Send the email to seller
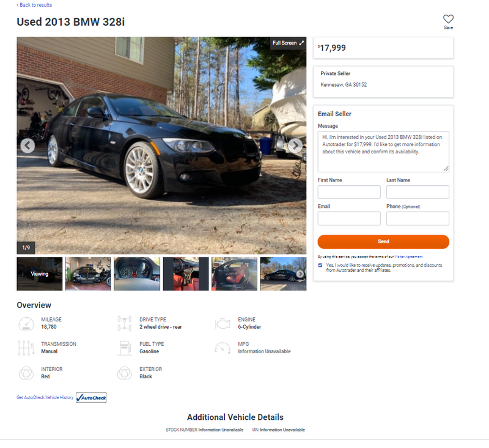This screenshot has height=448, width=489. 383,241
